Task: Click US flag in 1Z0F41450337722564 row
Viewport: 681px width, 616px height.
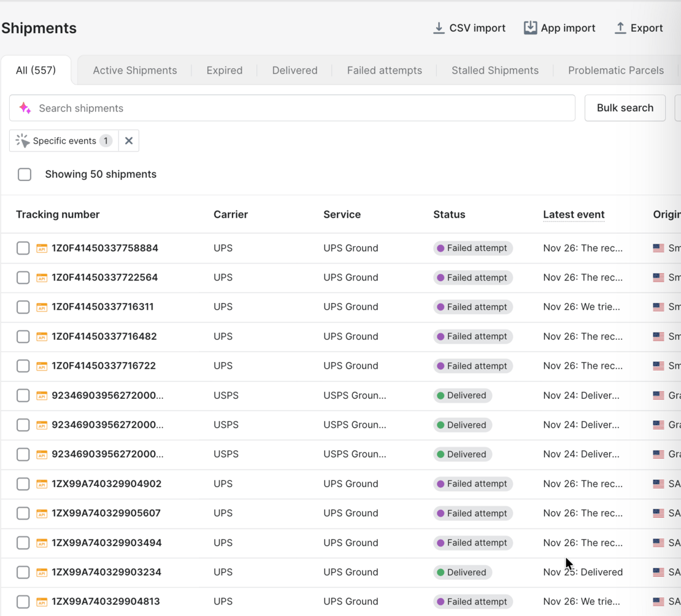Action: tap(658, 277)
